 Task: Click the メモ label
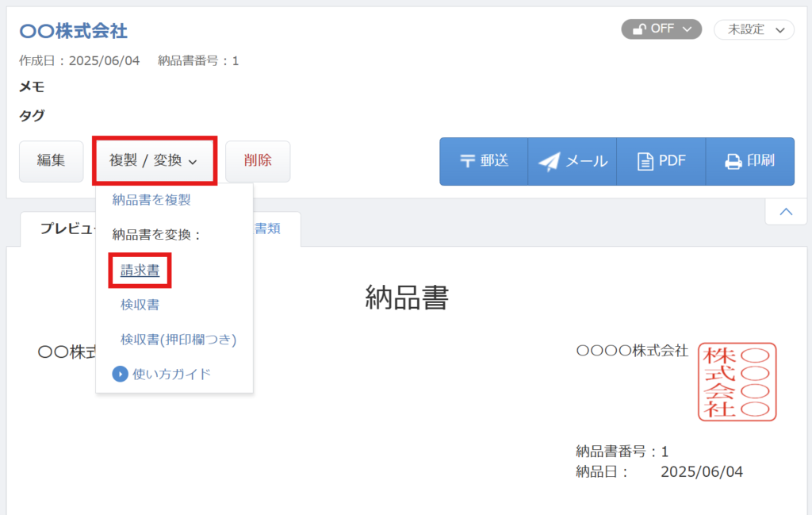[x=32, y=86]
